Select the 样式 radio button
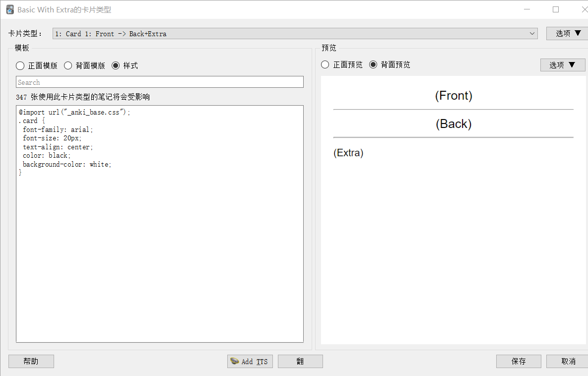Viewport: 588px width, 376px height. 115,65
